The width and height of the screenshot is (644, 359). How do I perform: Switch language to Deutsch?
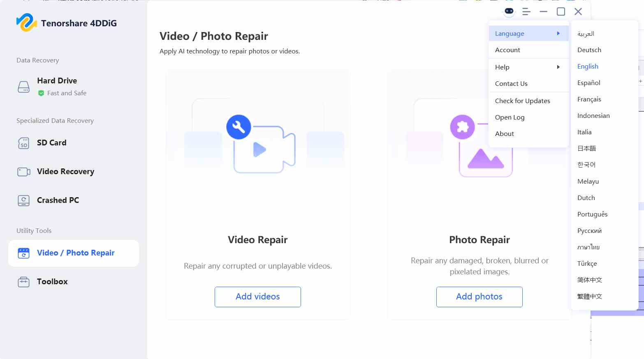589,50
